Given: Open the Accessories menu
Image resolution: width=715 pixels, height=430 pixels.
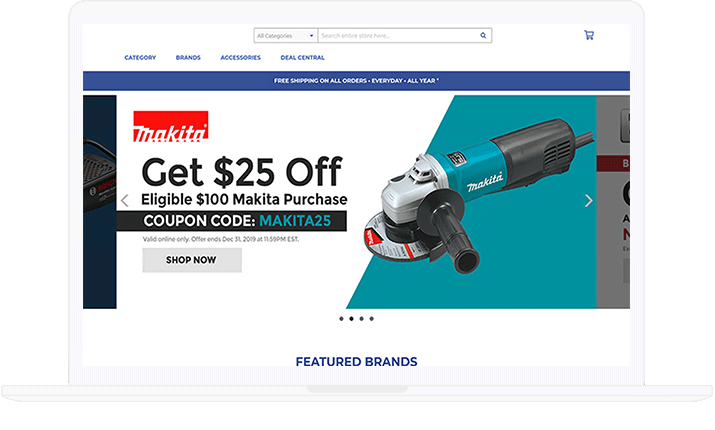Looking at the screenshot, I should click(x=240, y=57).
